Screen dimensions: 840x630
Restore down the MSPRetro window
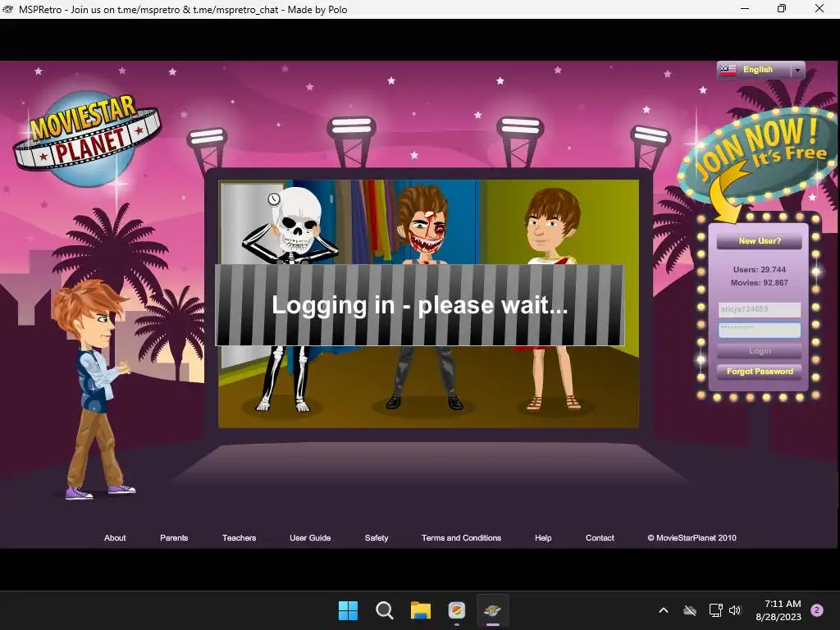point(782,8)
